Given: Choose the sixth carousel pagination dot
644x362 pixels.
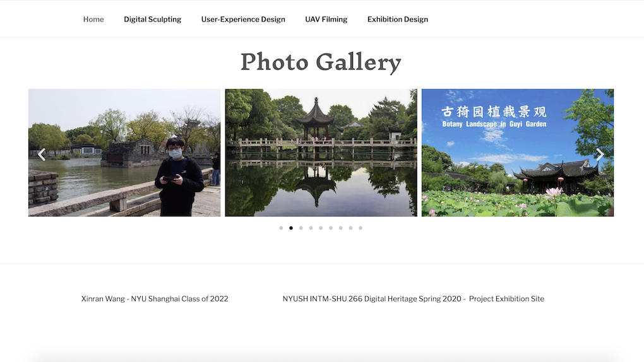Looking at the screenshot, I should click(x=331, y=228).
